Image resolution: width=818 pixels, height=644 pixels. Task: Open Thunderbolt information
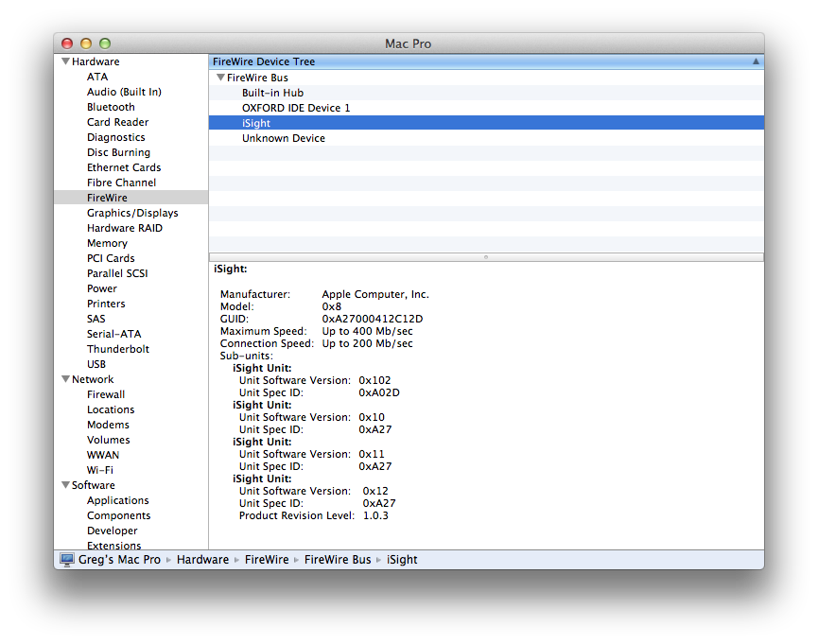[118, 349]
